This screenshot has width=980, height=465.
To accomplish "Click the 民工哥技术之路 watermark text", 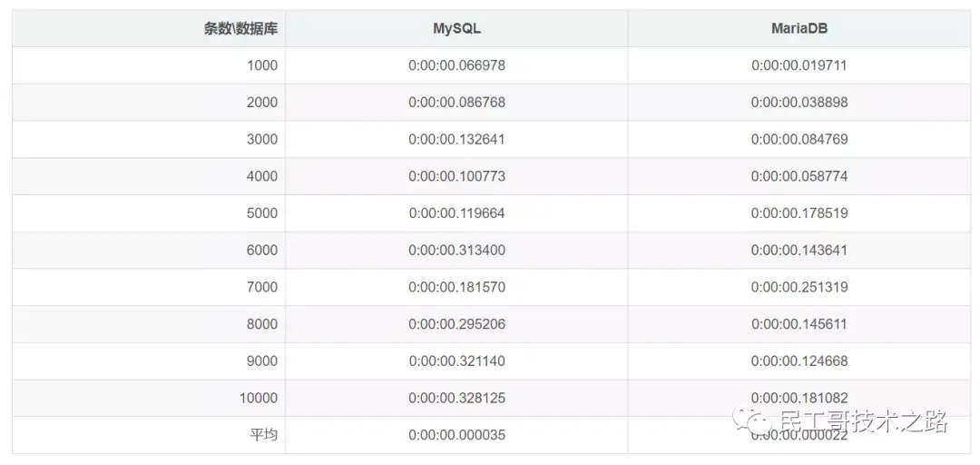I will (x=864, y=422).
